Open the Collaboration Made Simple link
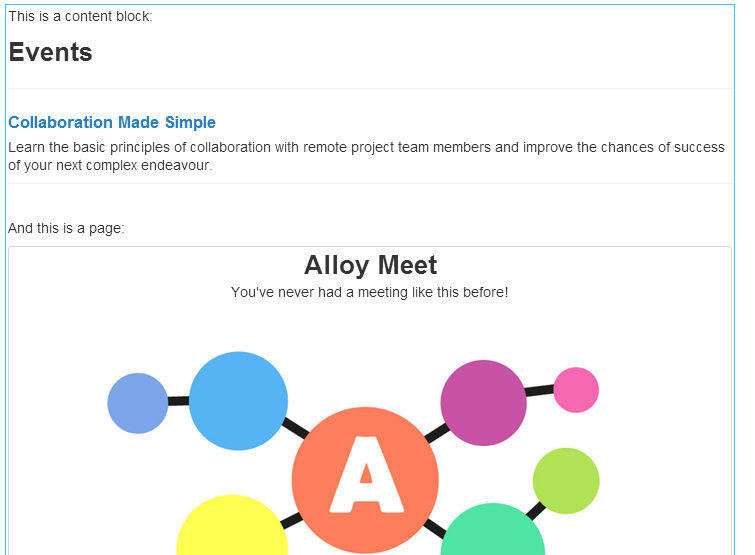 tap(112, 122)
